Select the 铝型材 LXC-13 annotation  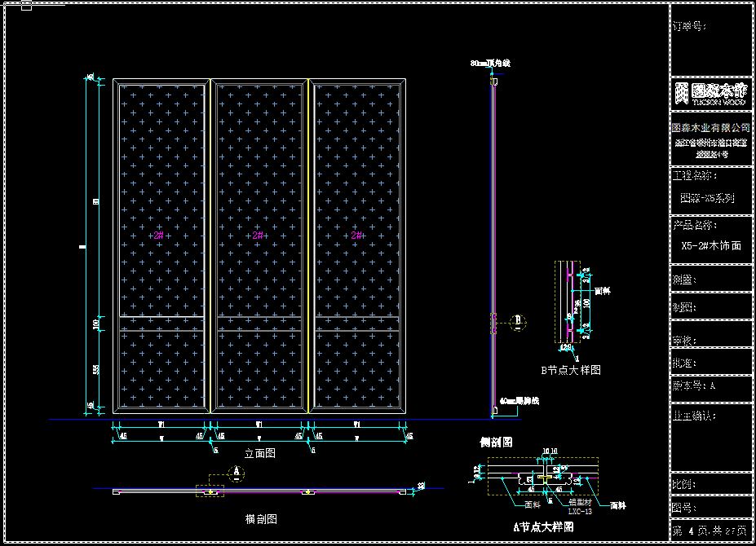point(556,509)
